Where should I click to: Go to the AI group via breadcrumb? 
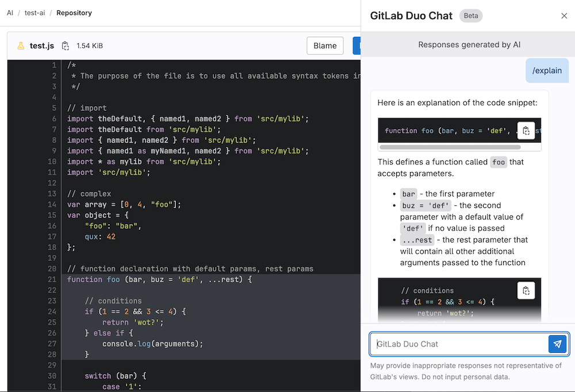pyautogui.click(x=10, y=13)
